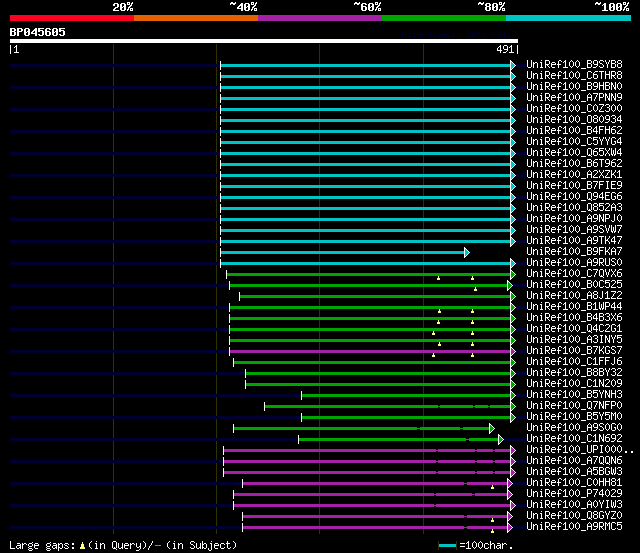Click the UniRef100_A0YIW3 label
The height and width of the screenshot is (553, 640).
click(x=574, y=505)
